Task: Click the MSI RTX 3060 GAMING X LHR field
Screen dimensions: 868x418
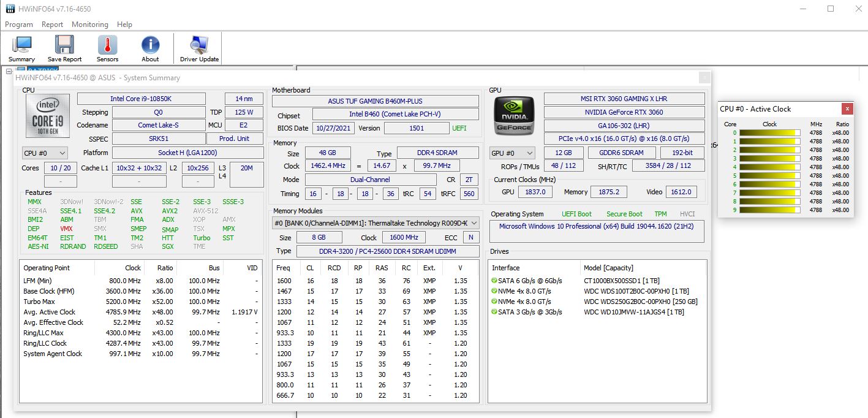Action: (624, 99)
